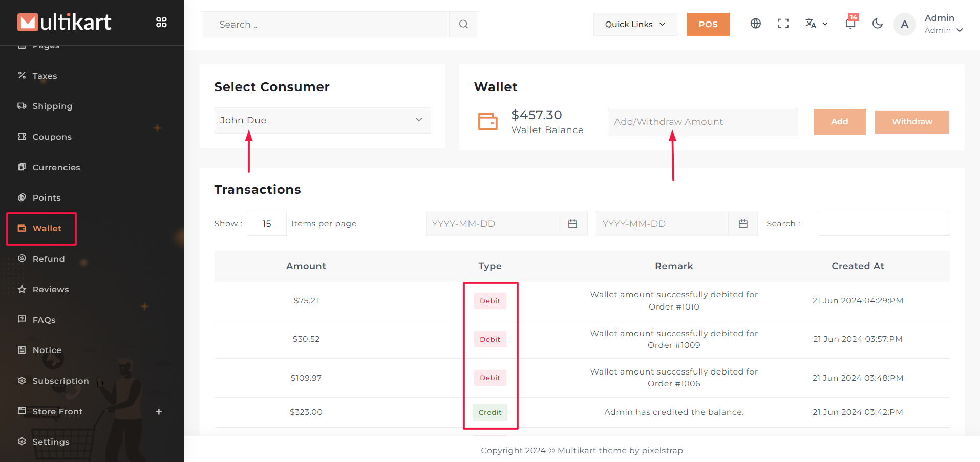Open the globe icon in header
The image size is (980, 462).
tap(755, 24)
